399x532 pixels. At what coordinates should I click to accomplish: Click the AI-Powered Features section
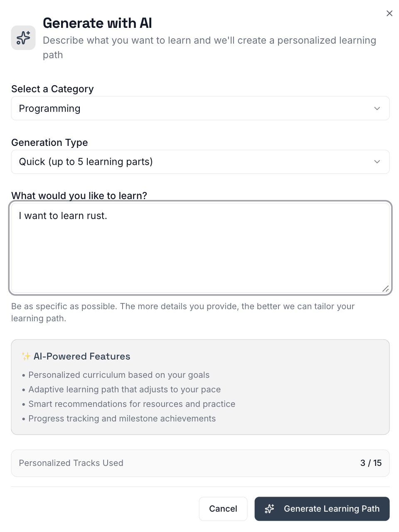(200, 387)
